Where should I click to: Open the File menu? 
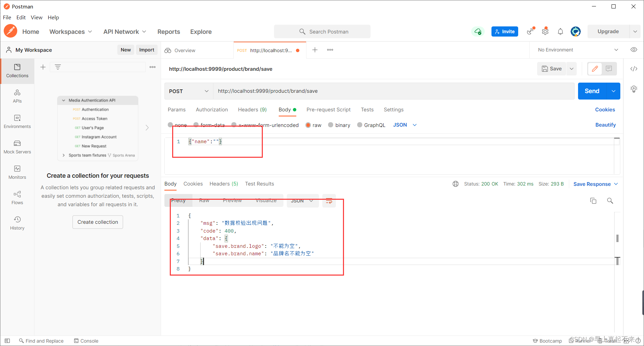pos(7,17)
